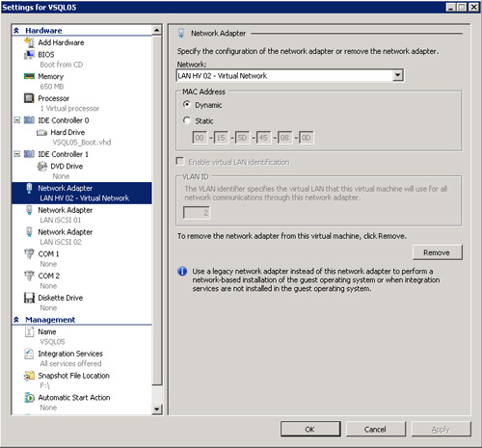482x448 pixels.
Task: Select '650 MB' memory value
Action: (x=52, y=87)
